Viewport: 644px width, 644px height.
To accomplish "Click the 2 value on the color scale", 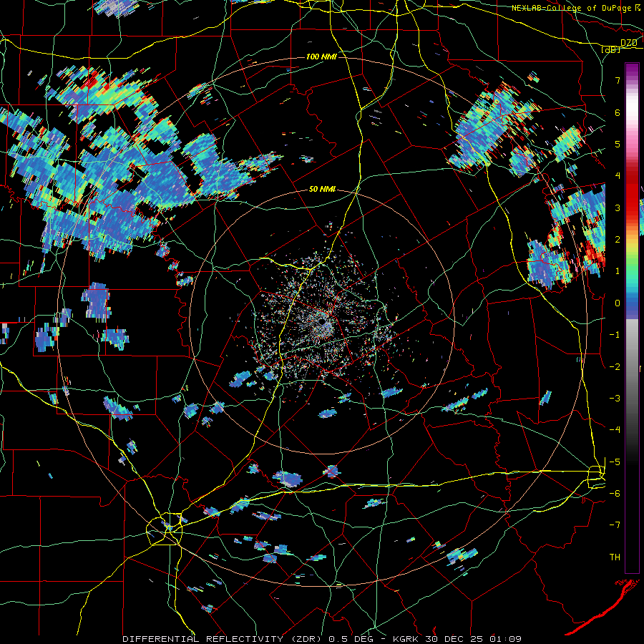I will click(x=618, y=240).
